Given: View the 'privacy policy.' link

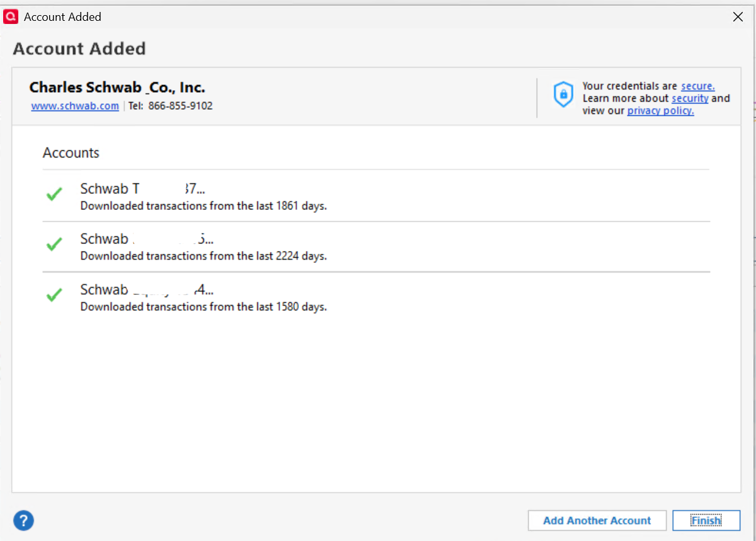Looking at the screenshot, I should point(660,110).
